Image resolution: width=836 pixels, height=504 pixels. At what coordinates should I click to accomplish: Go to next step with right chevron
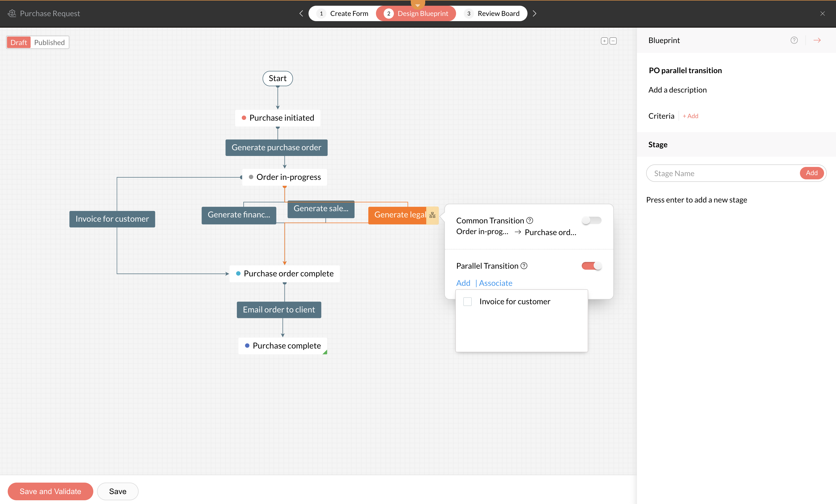pyautogui.click(x=534, y=13)
